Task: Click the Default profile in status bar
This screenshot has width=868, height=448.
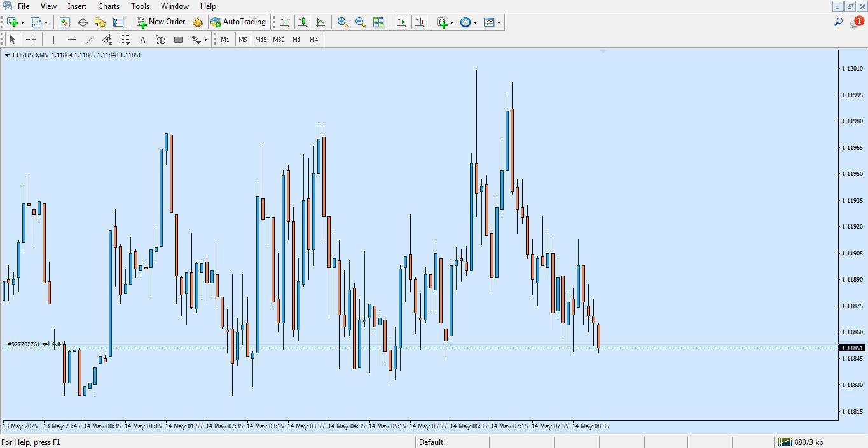Action: [x=431, y=442]
